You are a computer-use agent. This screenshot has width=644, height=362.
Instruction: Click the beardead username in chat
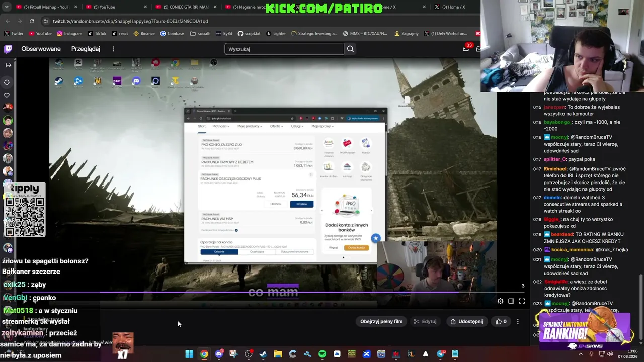562,234
